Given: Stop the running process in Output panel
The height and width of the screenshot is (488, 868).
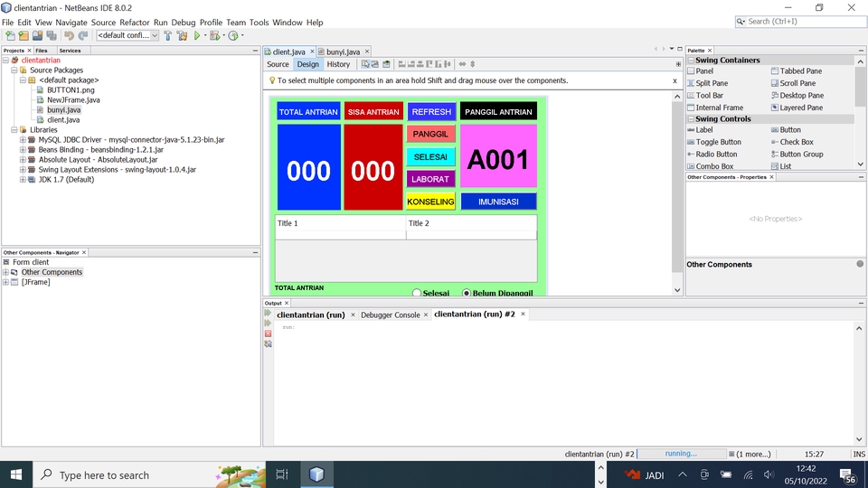Looking at the screenshot, I should point(268,333).
